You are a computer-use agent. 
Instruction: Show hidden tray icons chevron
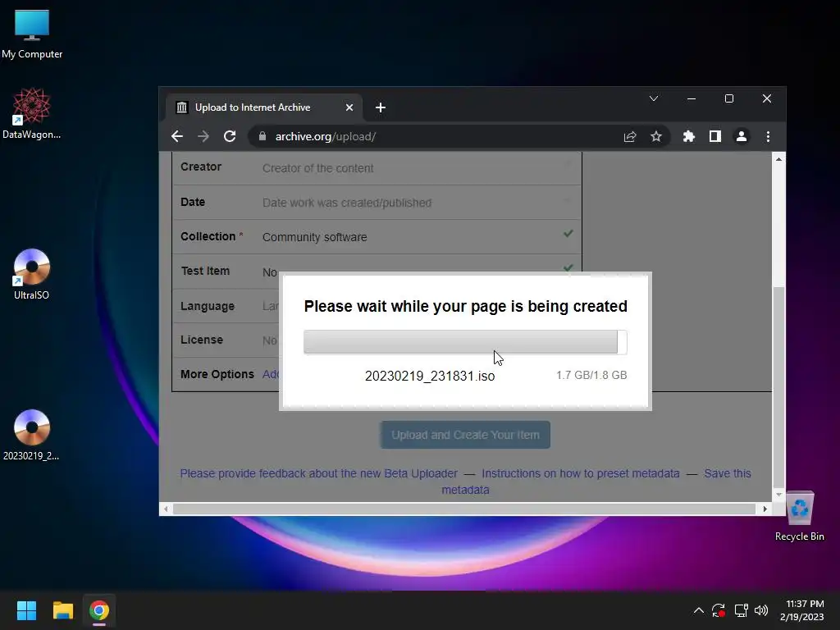[699, 610]
